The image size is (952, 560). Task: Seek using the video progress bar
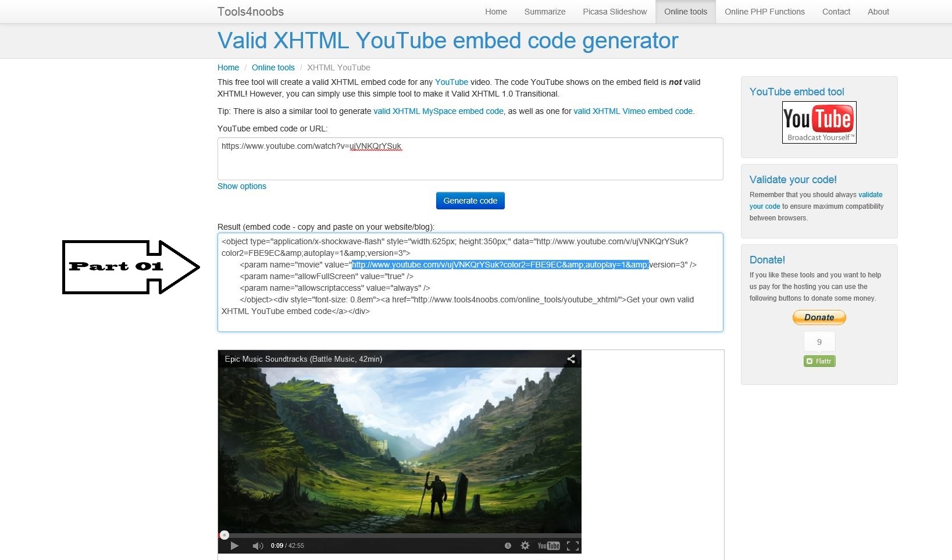(x=400, y=535)
